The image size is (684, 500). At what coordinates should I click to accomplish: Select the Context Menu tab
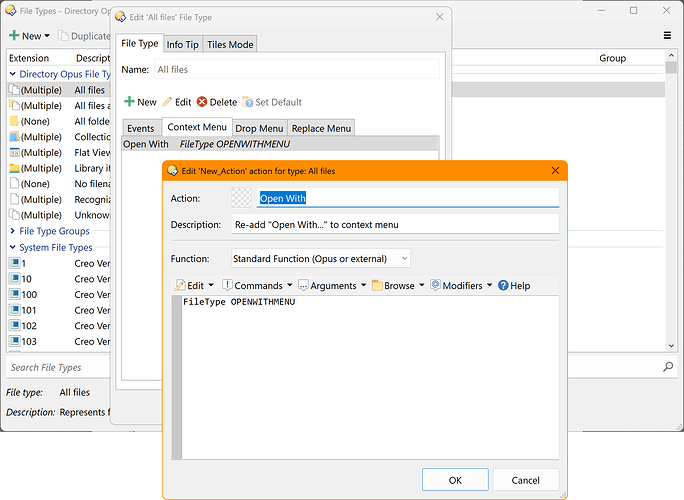click(x=197, y=127)
